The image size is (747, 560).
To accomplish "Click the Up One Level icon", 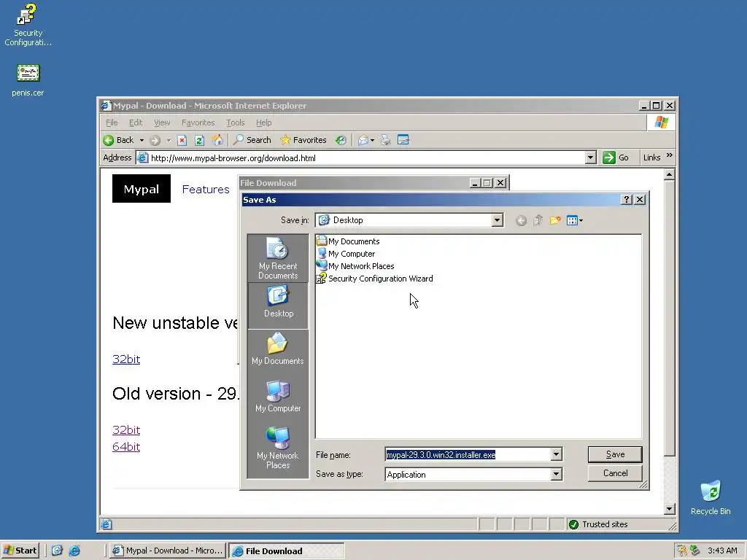I will [x=538, y=220].
